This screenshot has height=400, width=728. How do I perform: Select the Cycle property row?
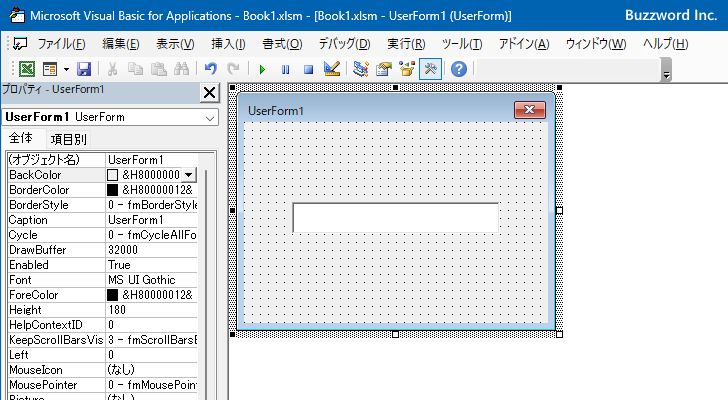pyautogui.click(x=102, y=235)
